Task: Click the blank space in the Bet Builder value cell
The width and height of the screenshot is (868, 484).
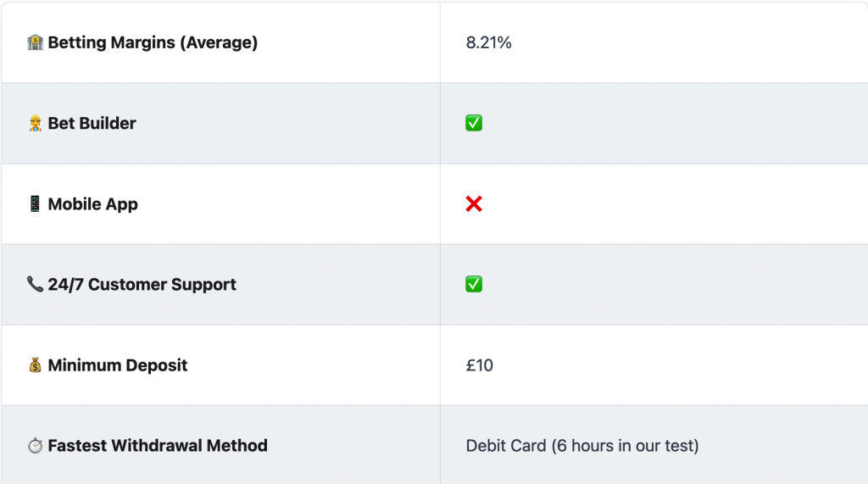Action: [x=676, y=123]
